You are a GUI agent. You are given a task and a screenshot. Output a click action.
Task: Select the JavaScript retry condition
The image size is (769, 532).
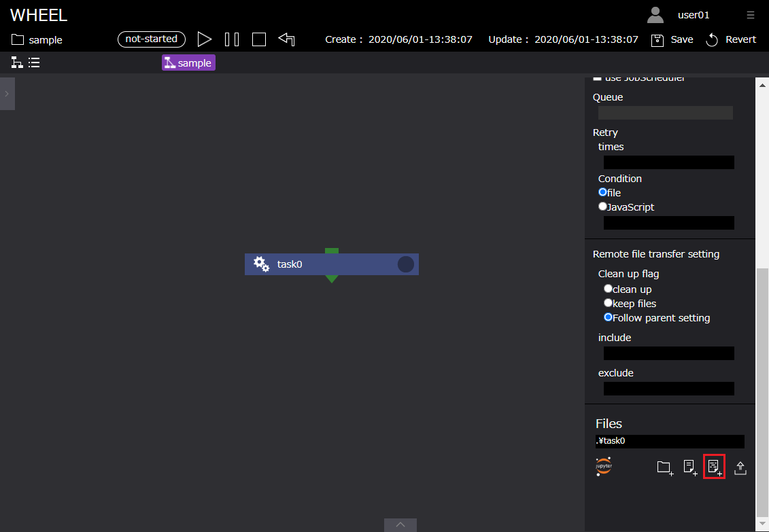pyautogui.click(x=602, y=207)
